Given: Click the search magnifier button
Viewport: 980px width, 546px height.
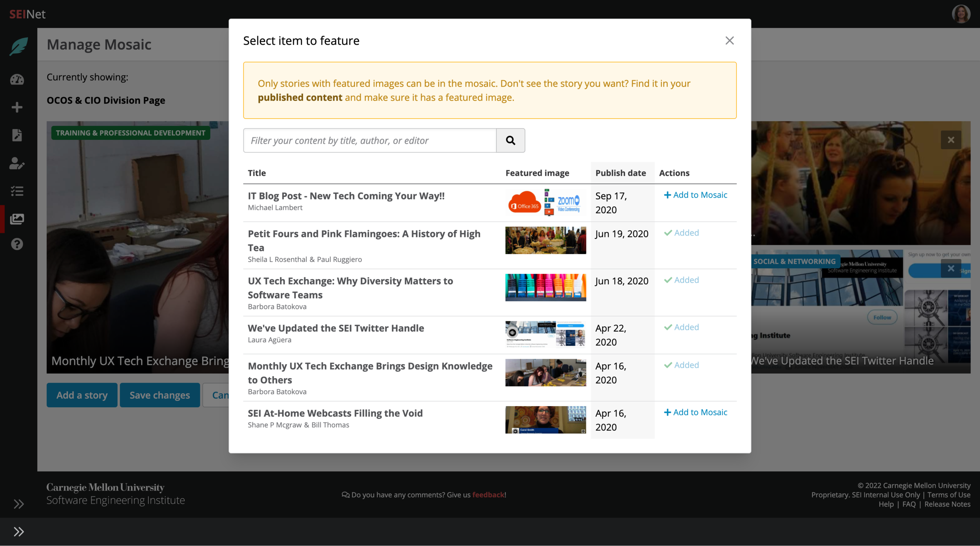Looking at the screenshot, I should coord(510,140).
